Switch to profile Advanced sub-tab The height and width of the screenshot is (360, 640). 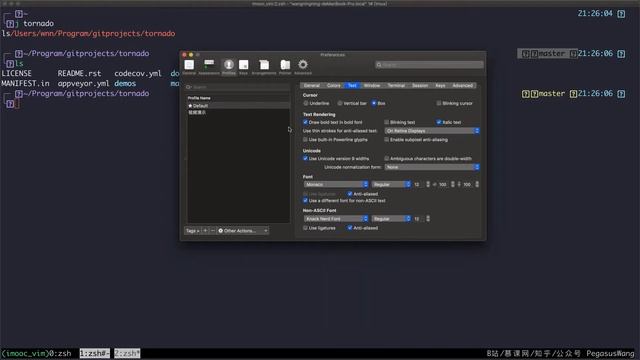tap(462, 85)
